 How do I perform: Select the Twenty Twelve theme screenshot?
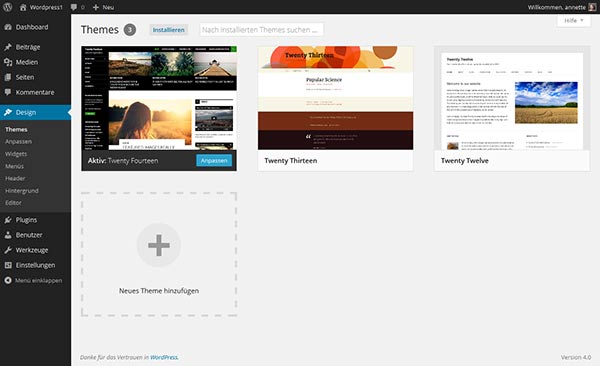512,98
